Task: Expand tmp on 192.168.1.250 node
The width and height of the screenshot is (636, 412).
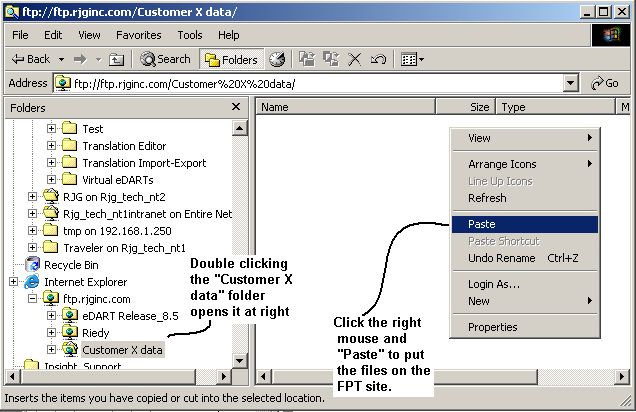Action: tap(32, 230)
